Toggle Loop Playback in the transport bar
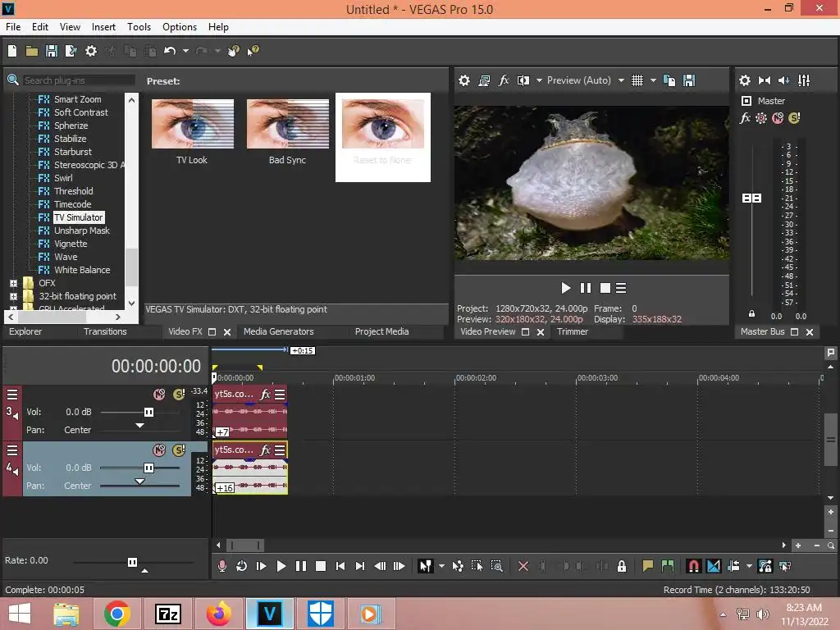Image resolution: width=840 pixels, height=630 pixels. pyautogui.click(x=242, y=566)
